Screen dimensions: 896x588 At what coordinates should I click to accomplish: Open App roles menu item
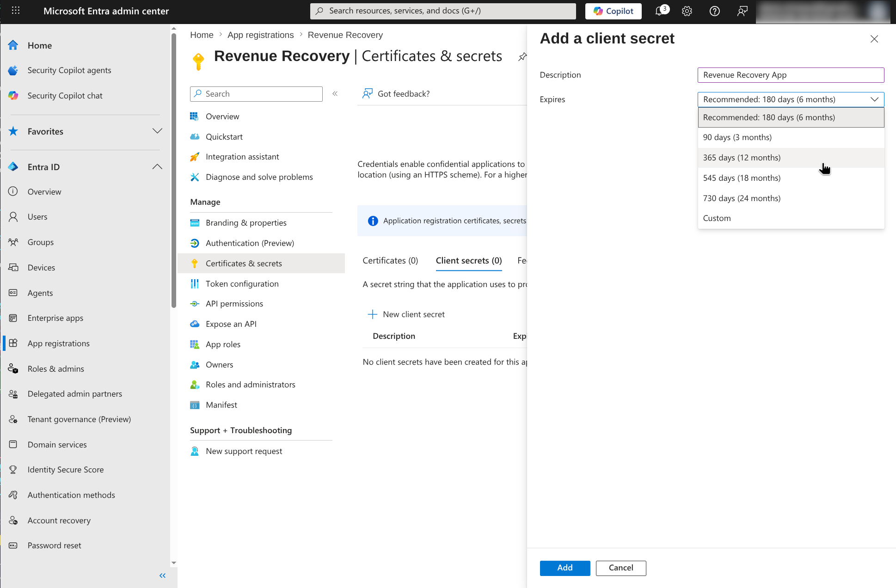pos(261,344)
